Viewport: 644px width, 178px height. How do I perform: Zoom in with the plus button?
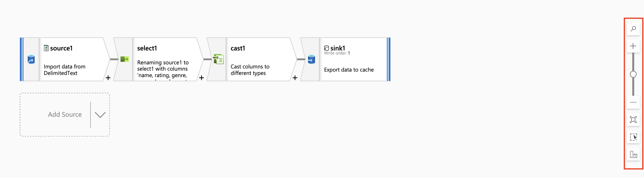pyautogui.click(x=633, y=46)
